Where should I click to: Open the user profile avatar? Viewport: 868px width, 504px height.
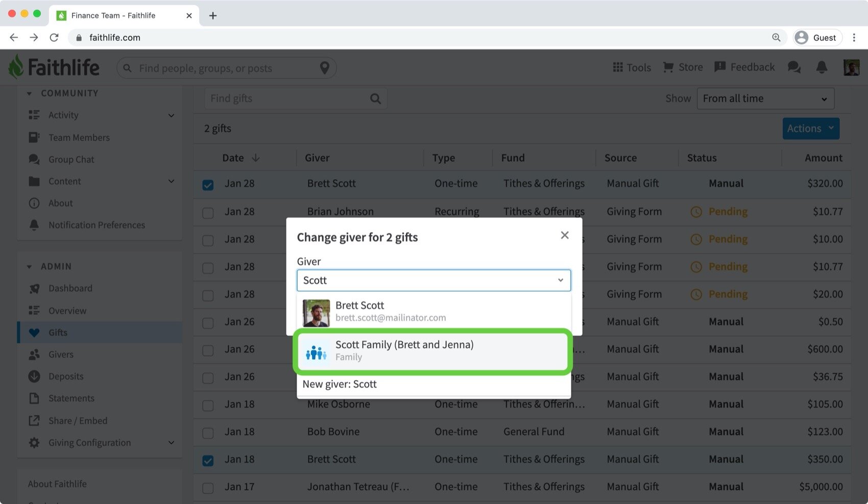coord(851,67)
